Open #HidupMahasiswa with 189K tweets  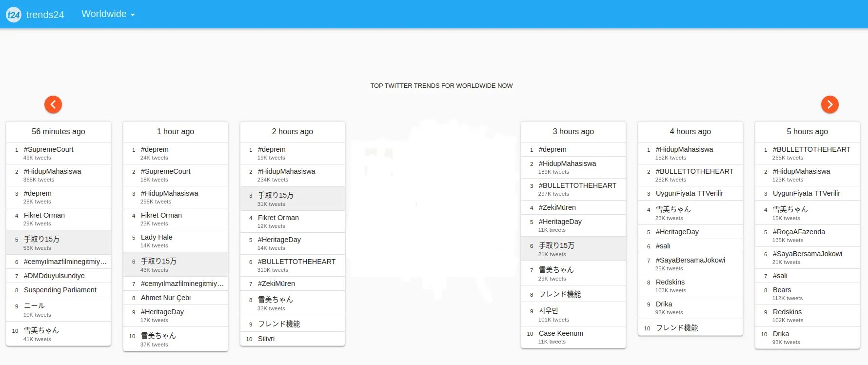point(568,163)
